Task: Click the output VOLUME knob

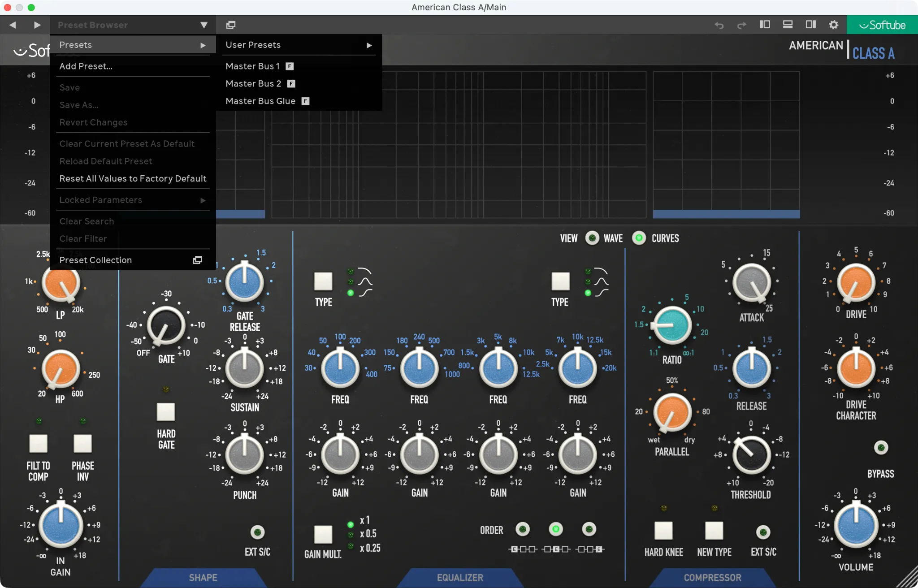Action: point(856,525)
